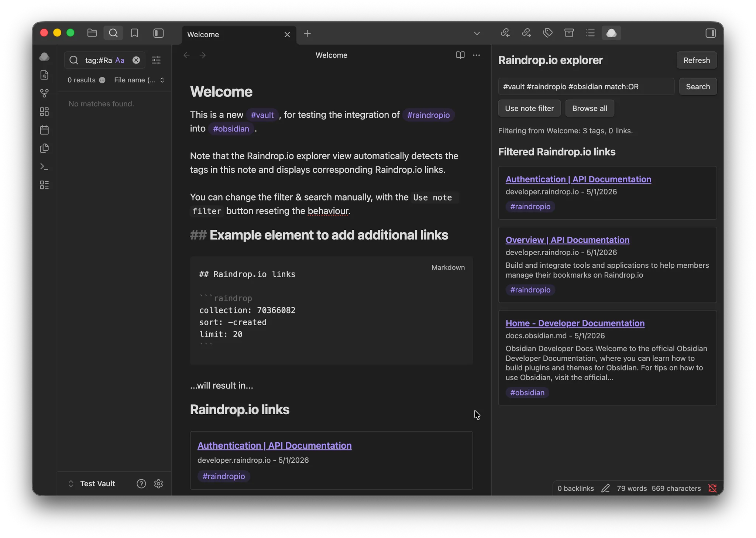Open the bookmarks pane icon
The image size is (756, 538).
click(x=134, y=33)
